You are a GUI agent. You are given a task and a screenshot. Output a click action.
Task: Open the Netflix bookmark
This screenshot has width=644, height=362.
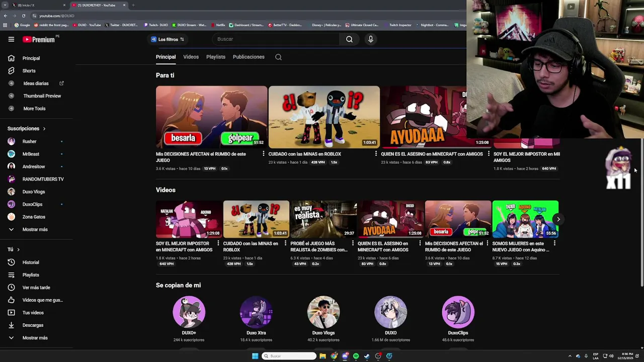click(x=218, y=25)
